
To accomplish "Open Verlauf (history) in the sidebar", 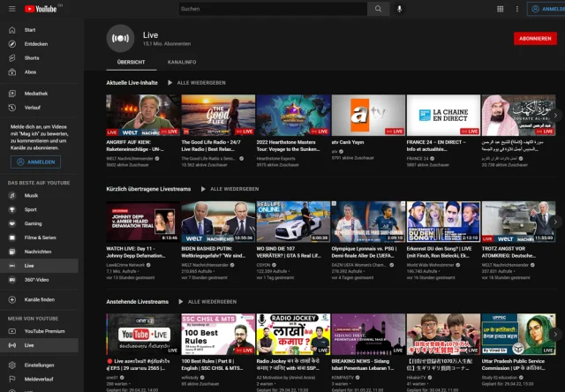I will coord(33,107).
